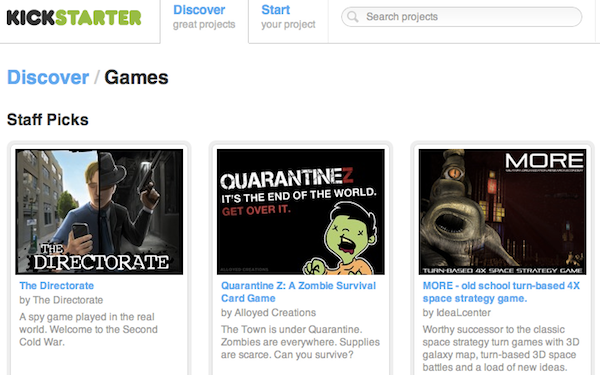This screenshot has width=600, height=375.
Task: Select the by Alloyed Creations author line
Action: pos(268,313)
